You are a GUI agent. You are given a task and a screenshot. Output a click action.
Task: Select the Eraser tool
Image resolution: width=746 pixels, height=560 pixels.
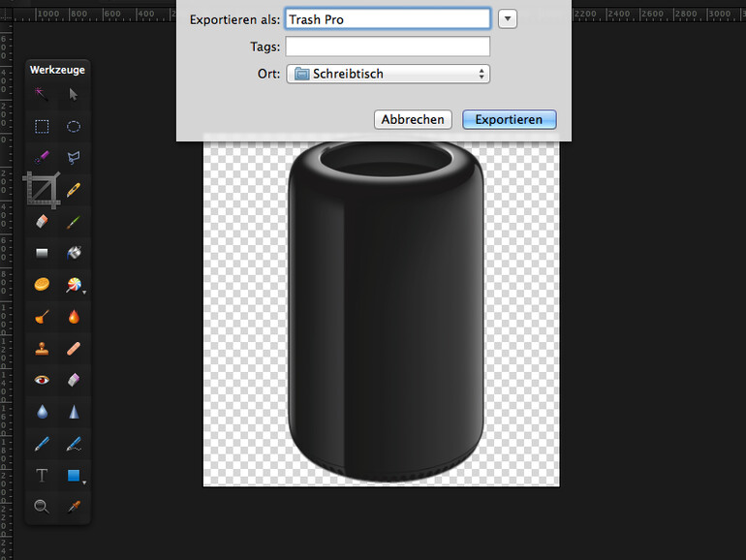[x=42, y=221]
